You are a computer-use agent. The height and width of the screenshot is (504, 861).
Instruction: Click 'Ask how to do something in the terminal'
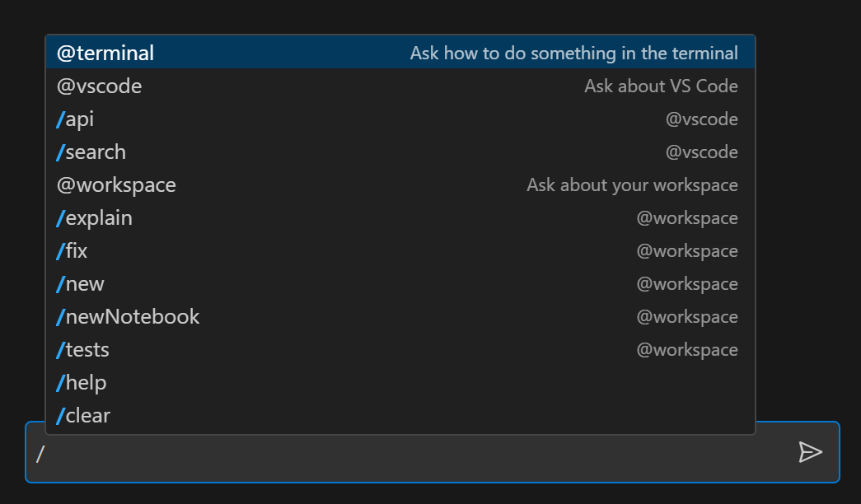pyautogui.click(x=574, y=52)
